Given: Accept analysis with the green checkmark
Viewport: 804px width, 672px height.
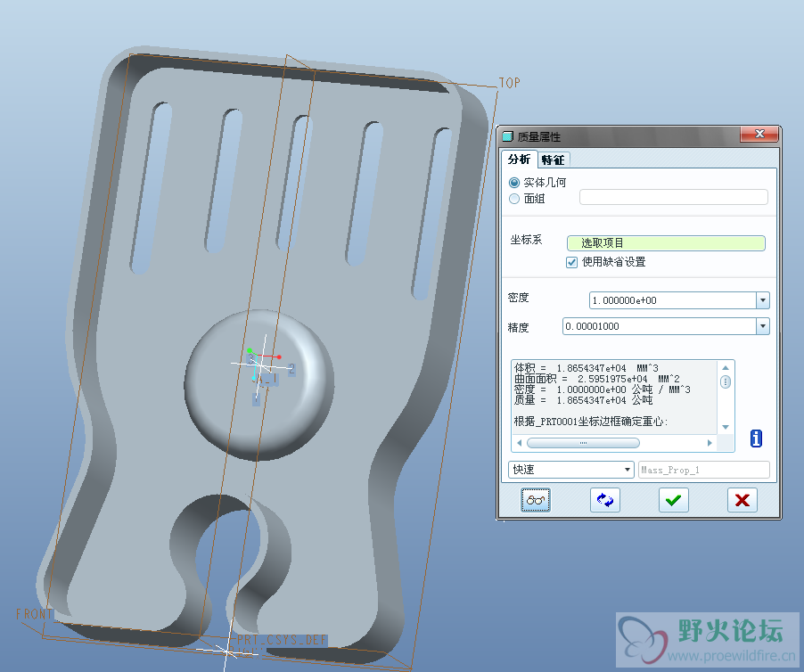Looking at the screenshot, I should point(673,500).
